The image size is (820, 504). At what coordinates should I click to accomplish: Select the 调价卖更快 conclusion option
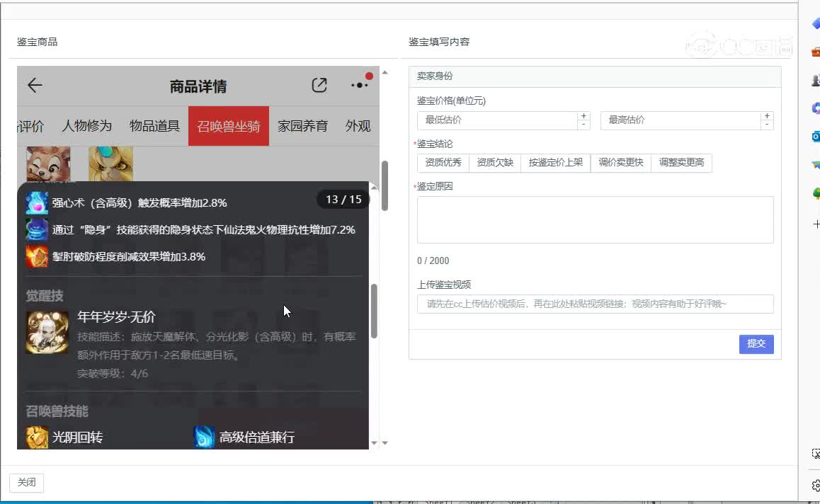pyautogui.click(x=621, y=163)
